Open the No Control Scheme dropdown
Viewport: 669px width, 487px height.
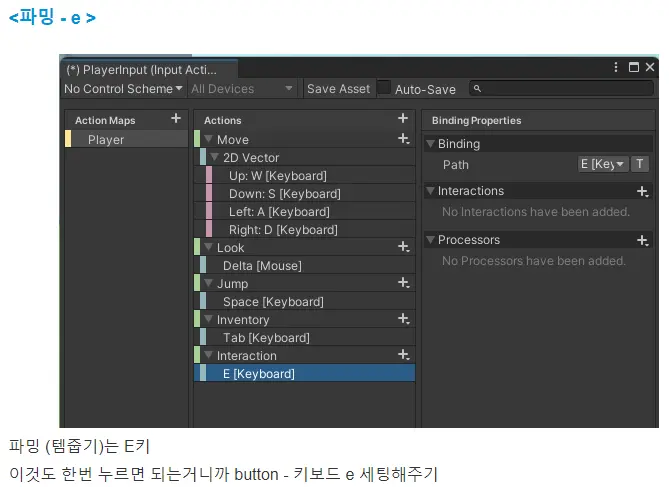(123, 89)
